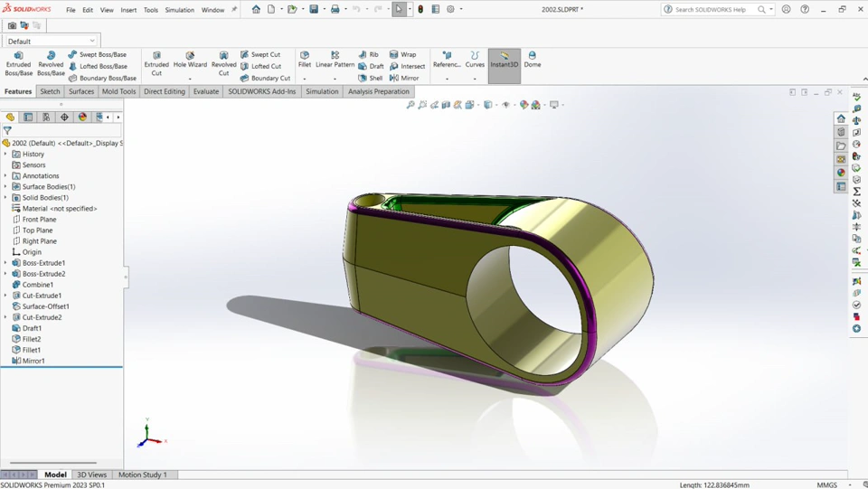
Task: Select the Draft feature tool
Action: tap(371, 66)
